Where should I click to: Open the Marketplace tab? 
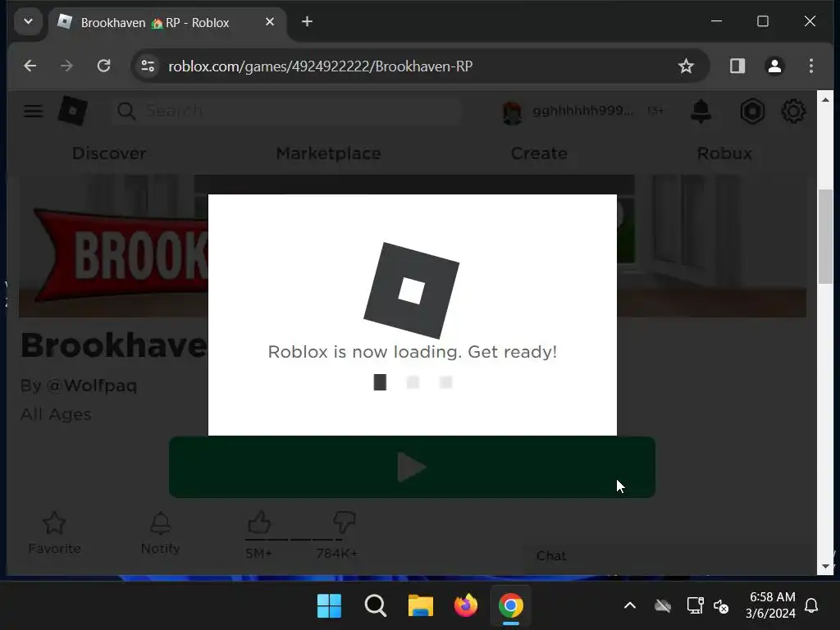click(328, 153)
